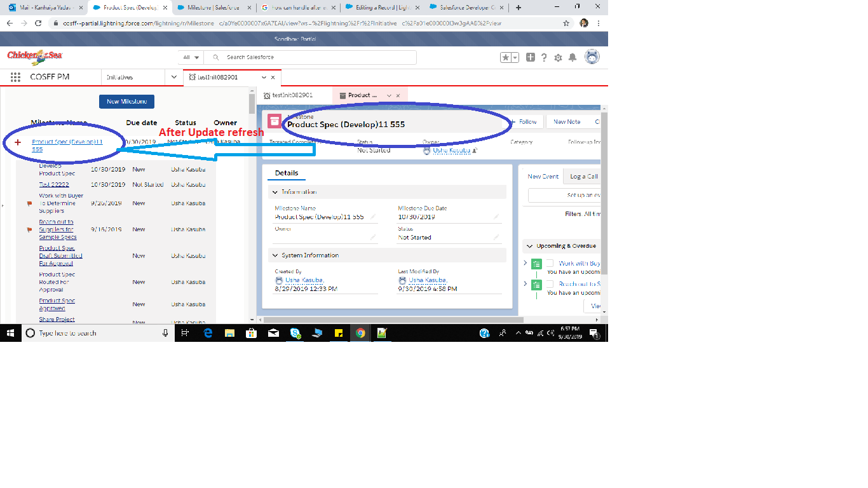Click the Chicken of the Sea logo

tap(36, 57)
